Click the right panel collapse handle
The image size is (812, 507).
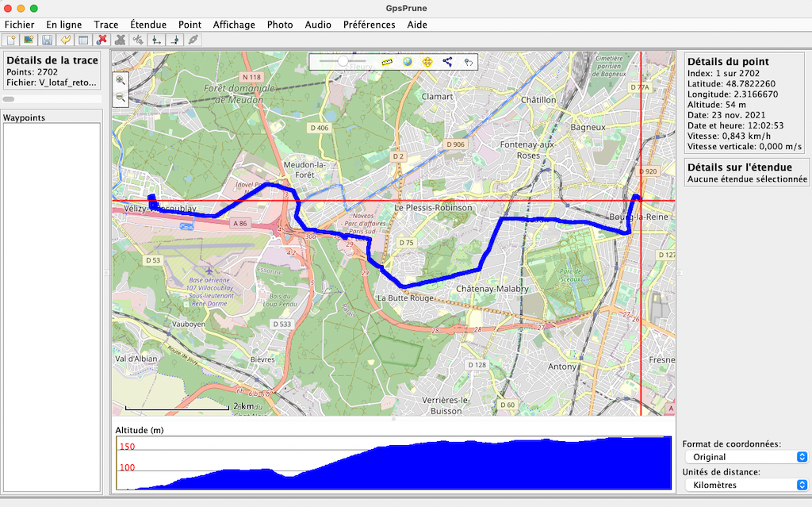(680, 273)
